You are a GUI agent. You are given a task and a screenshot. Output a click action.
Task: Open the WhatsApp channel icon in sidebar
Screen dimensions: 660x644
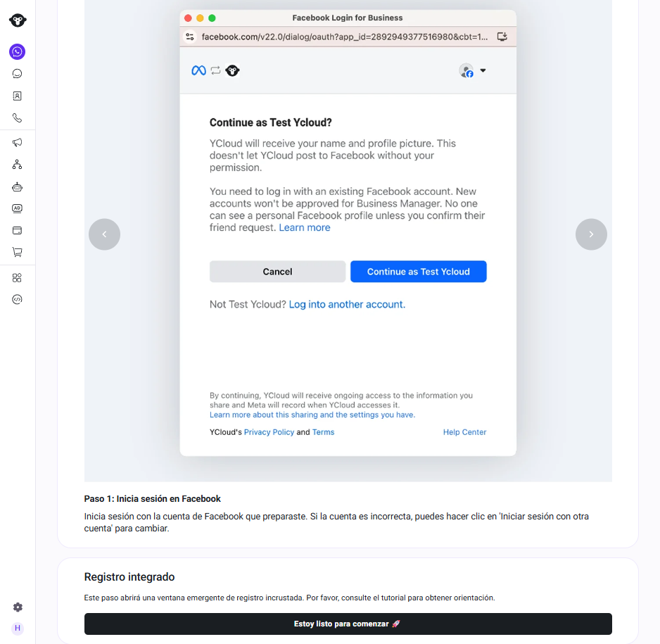[x=18, y=52]
